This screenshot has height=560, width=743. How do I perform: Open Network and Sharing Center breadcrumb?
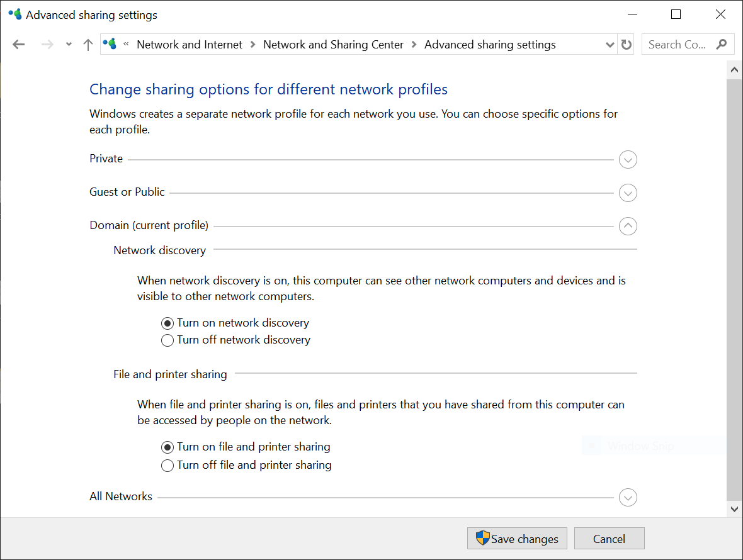click(333, 45)
